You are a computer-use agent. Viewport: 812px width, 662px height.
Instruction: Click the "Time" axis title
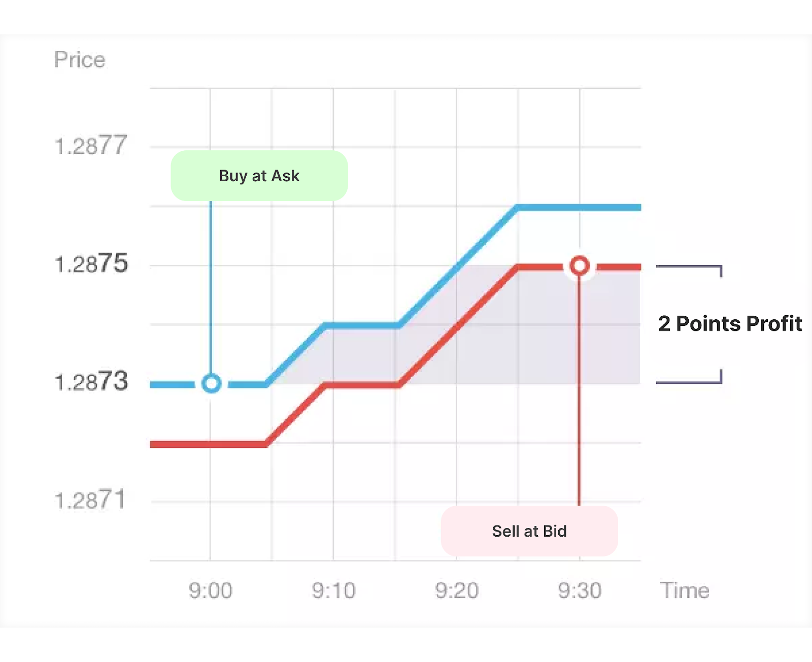click(685, 590)
